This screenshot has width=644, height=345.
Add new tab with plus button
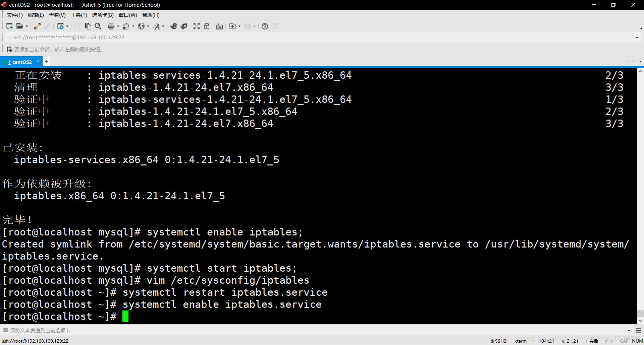pos(47,61)
